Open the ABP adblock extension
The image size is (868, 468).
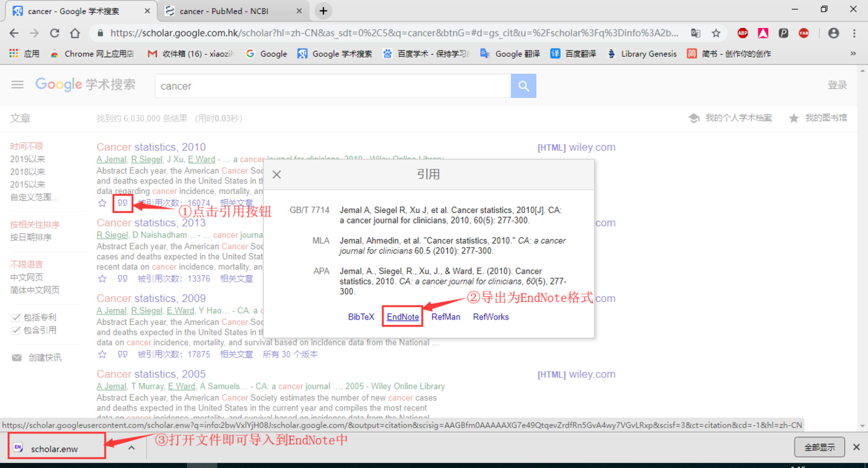(743, 33)
